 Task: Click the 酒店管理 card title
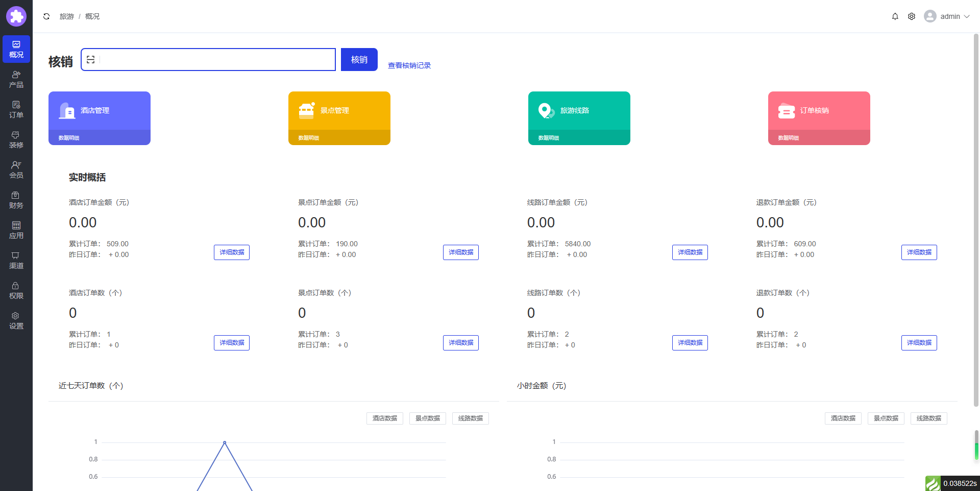point(95,110)
